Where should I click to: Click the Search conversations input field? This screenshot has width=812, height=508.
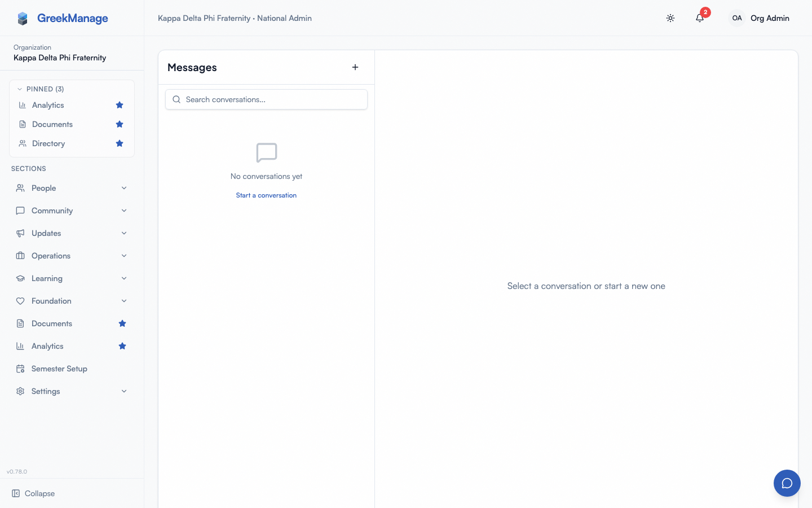[266, 99]
